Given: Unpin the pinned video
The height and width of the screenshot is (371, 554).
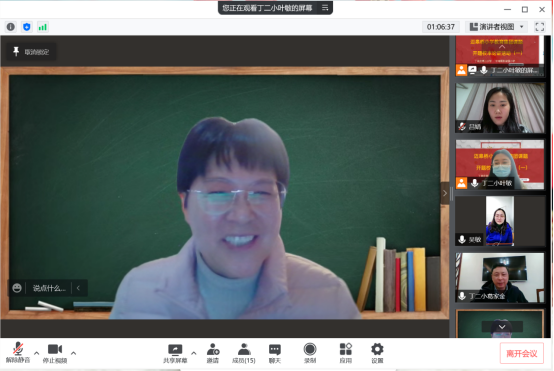Looking at the screenshot, I should [x=31, y=52].
